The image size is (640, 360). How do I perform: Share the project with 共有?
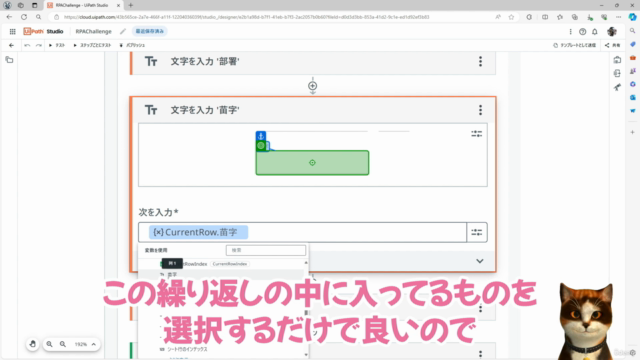tap(613, 45)
